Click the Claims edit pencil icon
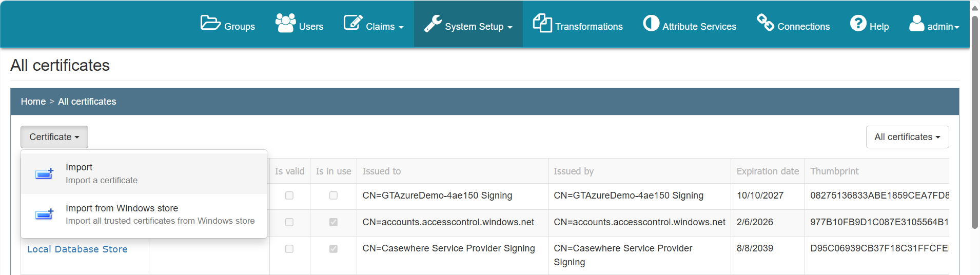 pyautogui.click(x=353, y=23)
